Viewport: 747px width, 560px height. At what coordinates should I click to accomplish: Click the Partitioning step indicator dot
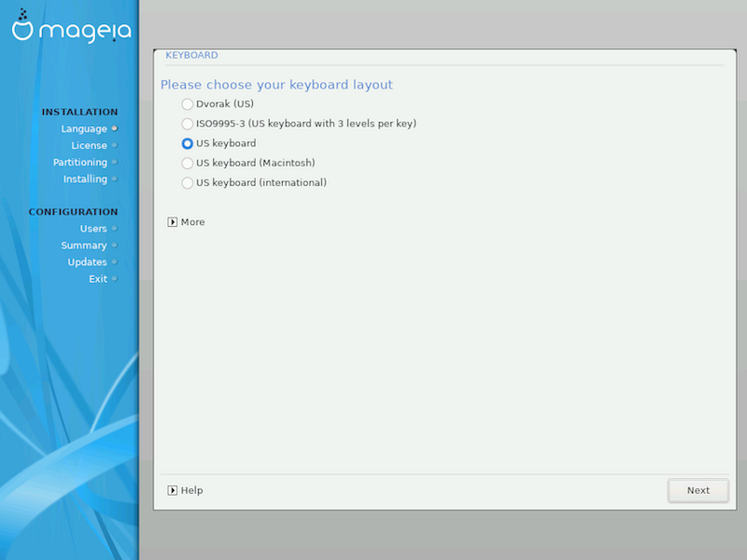pyautogui.click(x=114, y=162)
